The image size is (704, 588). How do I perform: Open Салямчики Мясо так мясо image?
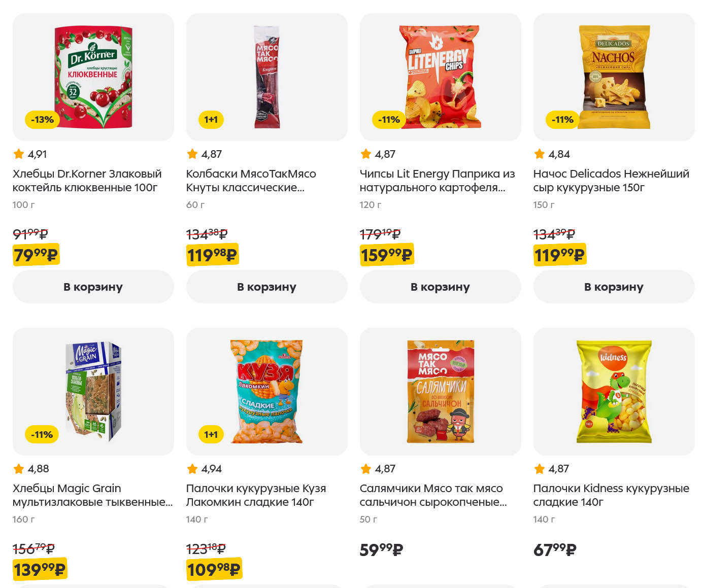point(441,391)
